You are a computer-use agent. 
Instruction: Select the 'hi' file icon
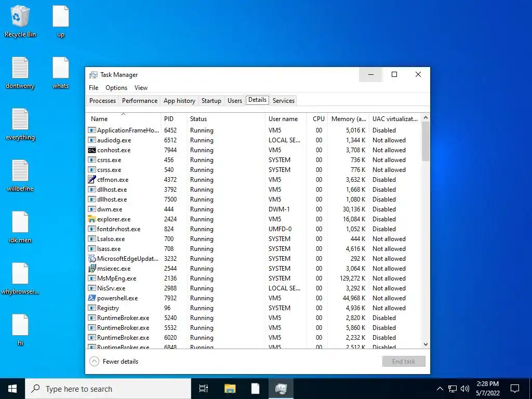20,330
